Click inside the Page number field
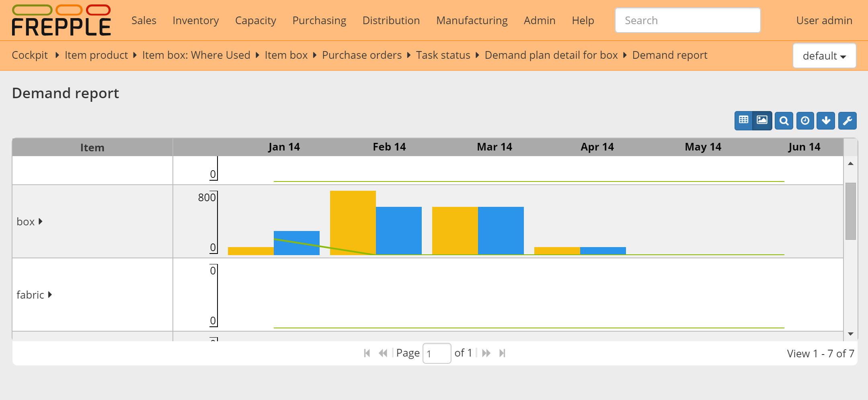Screen dimensions: 868x400 click(437, 353)
